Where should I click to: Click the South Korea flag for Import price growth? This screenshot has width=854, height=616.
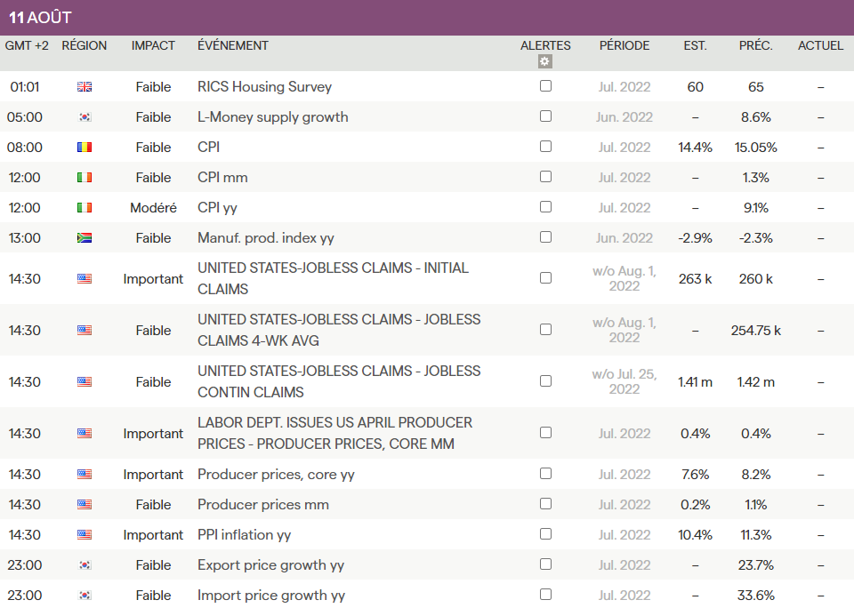tap(85, 596)
